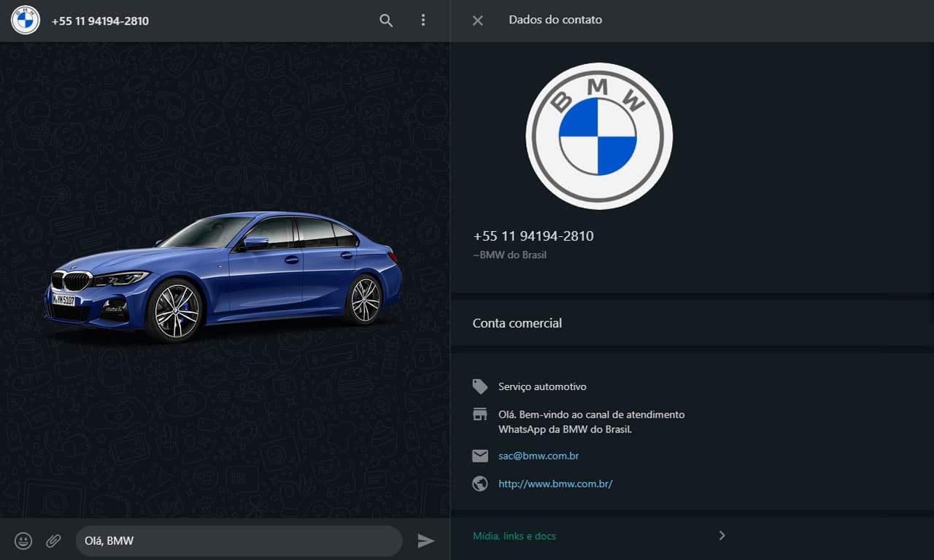934x560 pixels.
Task: Open the three-dot chat menu
Action: point(423,20)
